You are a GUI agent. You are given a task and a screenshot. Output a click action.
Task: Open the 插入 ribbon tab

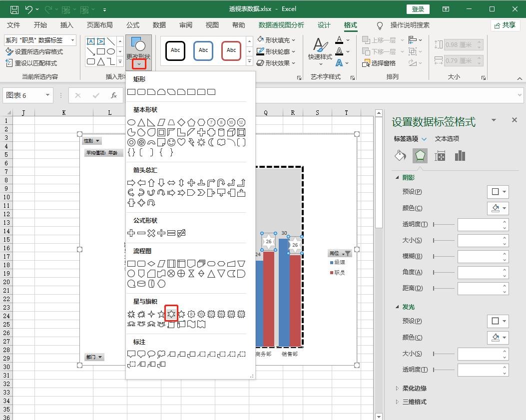[66, 25]
